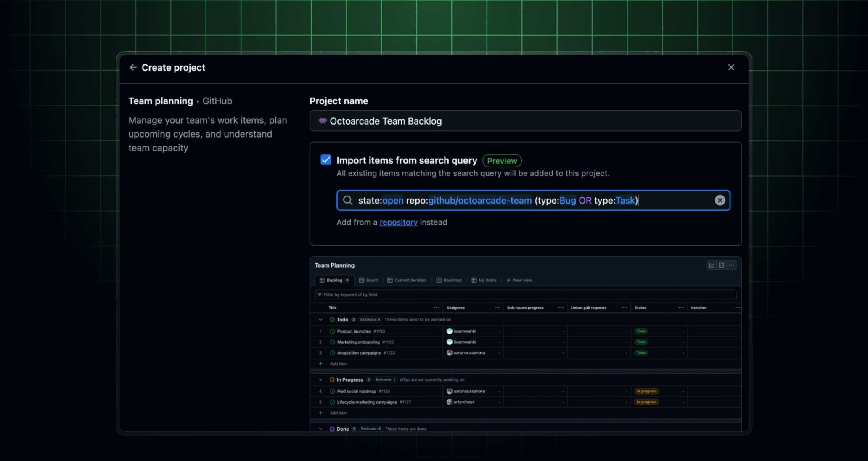This screenshot has width=868, height=461.
Task: Uncheck Import items from search query
Action: click(x=326, y=160)
